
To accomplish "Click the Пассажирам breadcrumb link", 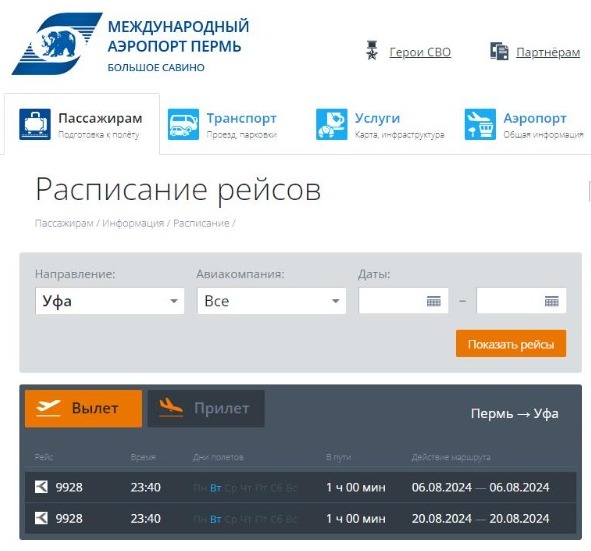I will pyautogui.click(x=64, y=223).
